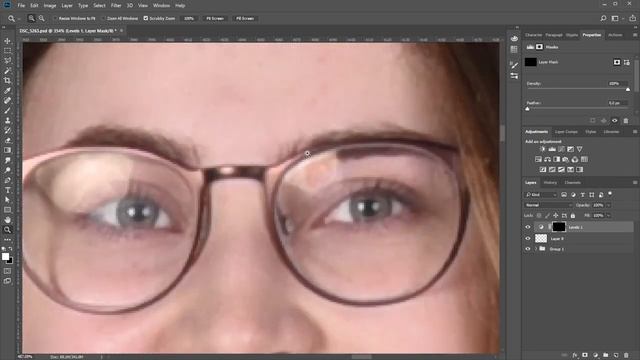Hide the Layer 9 layer
The image size is (640, 360).
pos(528,238)
